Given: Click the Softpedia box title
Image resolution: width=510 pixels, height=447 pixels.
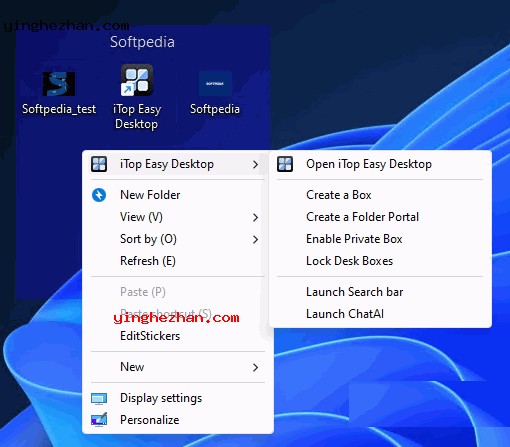Looking at the screenshot, I should [x=142, y=42].
